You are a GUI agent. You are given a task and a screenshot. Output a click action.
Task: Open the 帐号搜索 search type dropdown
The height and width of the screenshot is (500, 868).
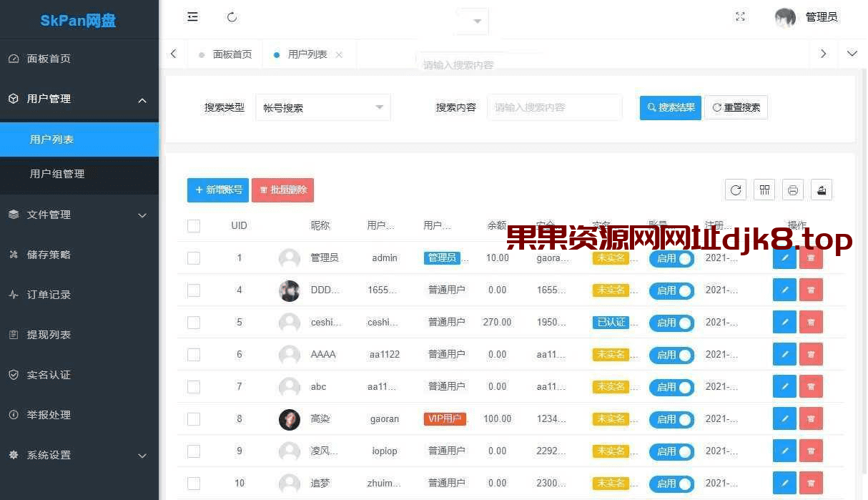pyautogui.click(x=322, y=107)
